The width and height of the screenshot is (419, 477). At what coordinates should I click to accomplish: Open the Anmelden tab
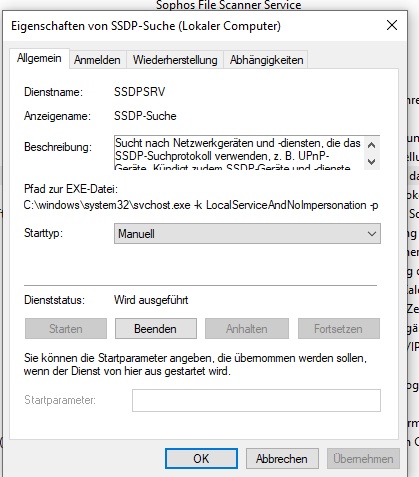[97, 60]
